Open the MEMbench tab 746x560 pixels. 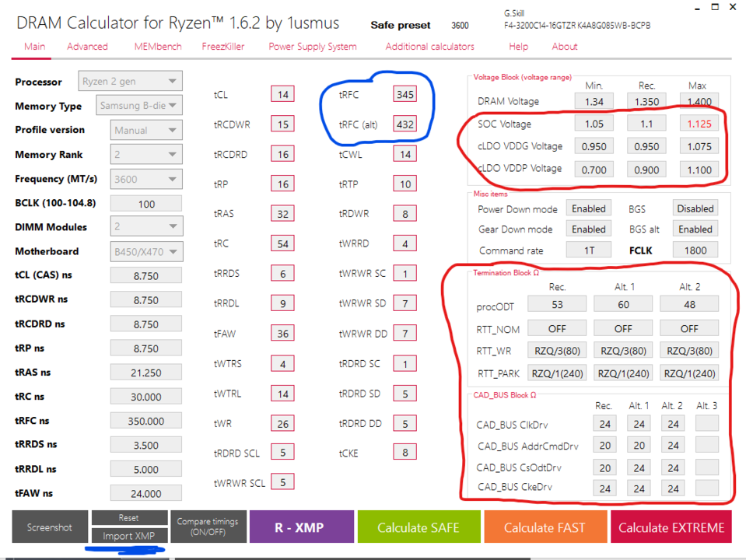coord(158,47)
